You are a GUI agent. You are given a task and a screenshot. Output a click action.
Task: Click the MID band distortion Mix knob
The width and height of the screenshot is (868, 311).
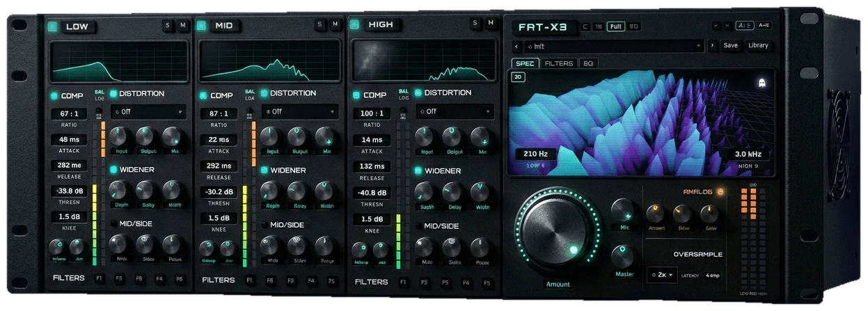[324, 136]
